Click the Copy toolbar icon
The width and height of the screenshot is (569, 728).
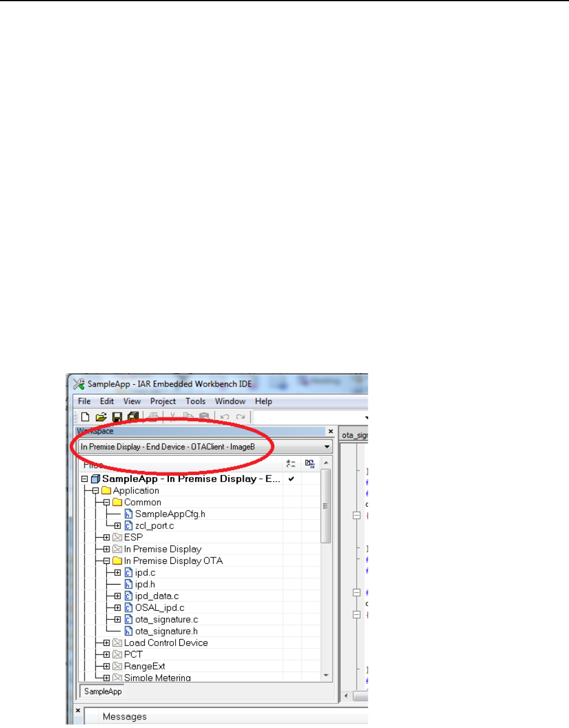[x=188, y=417]
